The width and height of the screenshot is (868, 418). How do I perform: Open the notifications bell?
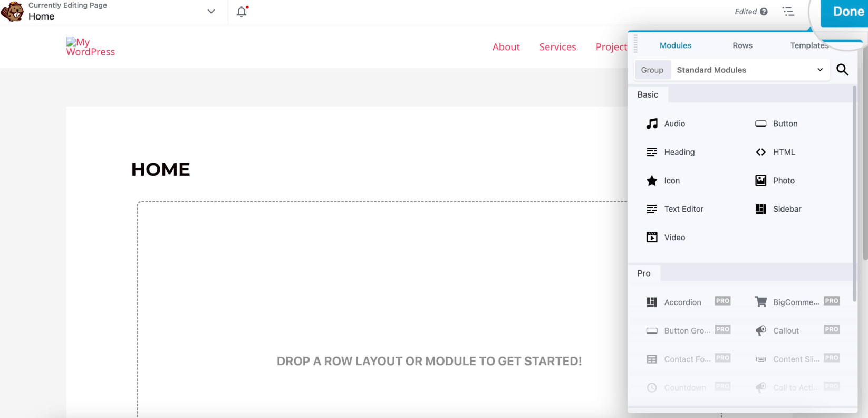[x=242, y=12]
